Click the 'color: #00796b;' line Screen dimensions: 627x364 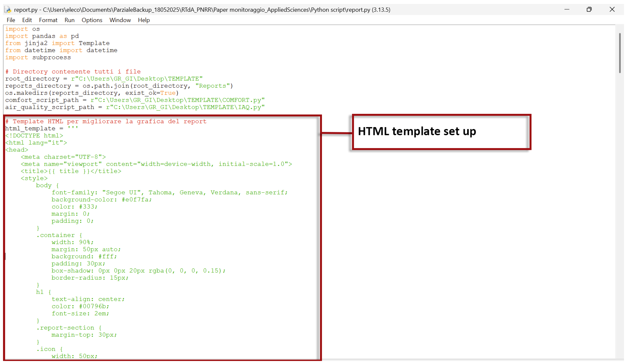pos(80,307)
